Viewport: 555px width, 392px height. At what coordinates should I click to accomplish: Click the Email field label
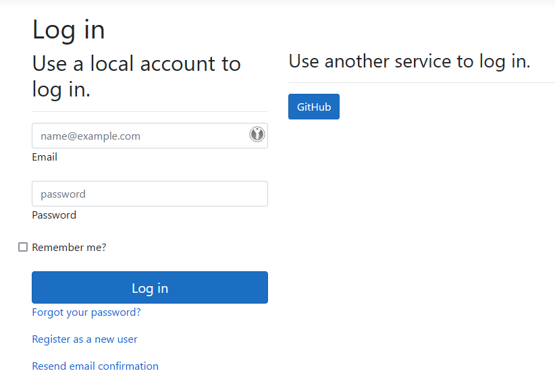tap(45, 157)
